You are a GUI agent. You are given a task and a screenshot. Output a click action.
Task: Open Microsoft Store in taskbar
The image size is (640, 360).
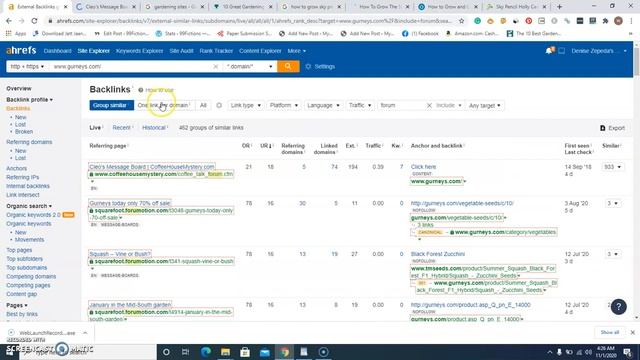(245, 352)
